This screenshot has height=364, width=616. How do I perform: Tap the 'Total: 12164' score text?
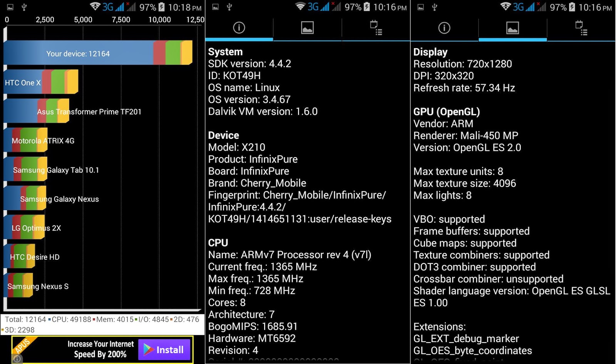point(25,319)
